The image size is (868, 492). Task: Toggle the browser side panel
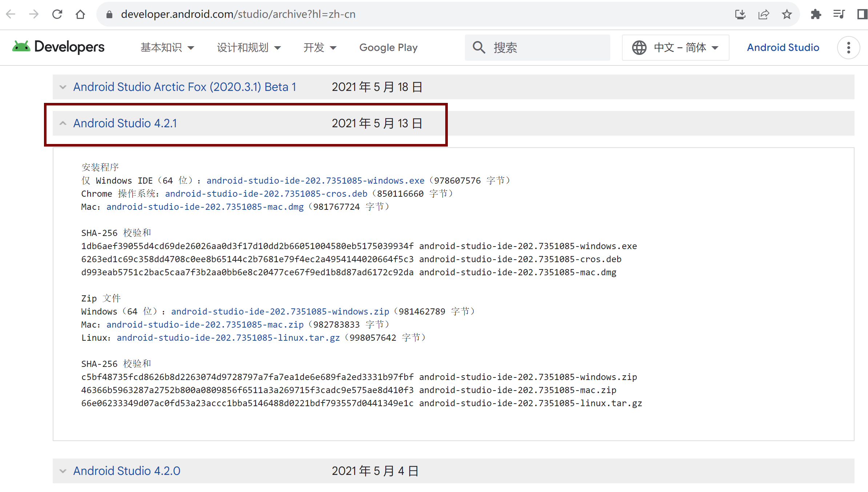862,14
